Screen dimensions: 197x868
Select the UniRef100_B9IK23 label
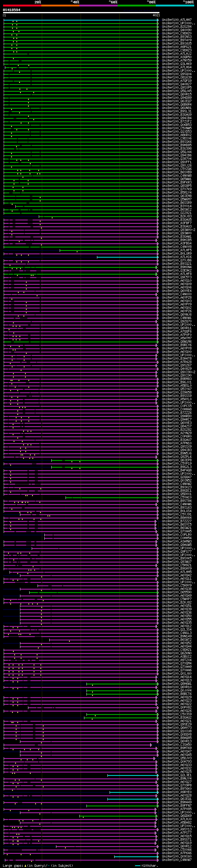click(x=176, y=487)
